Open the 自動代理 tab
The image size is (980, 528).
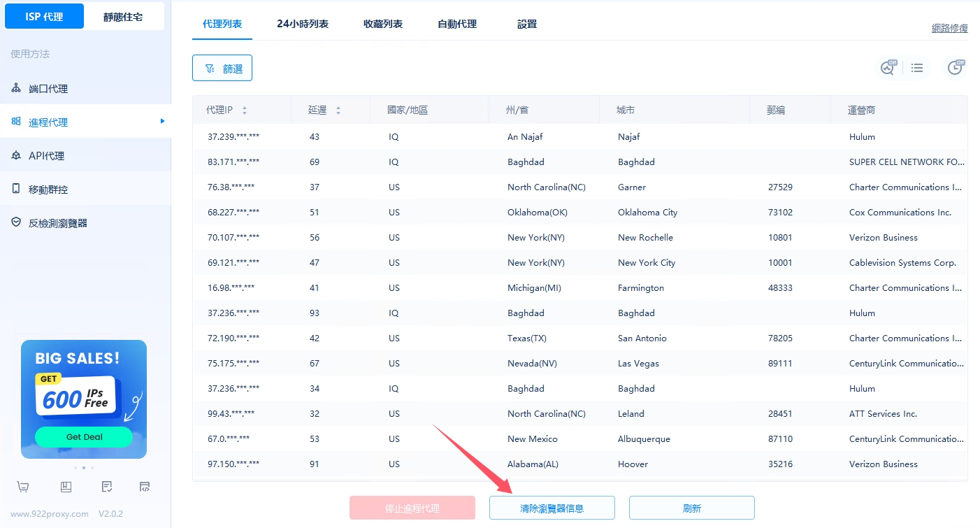456,24
